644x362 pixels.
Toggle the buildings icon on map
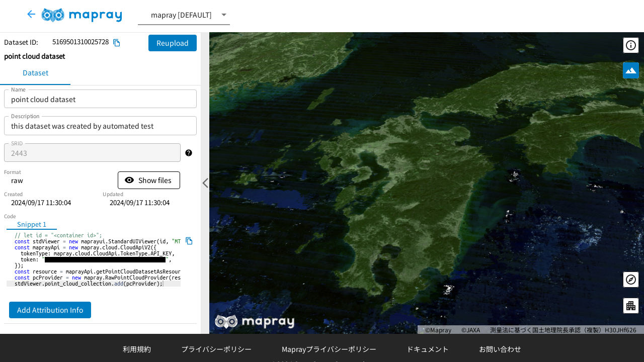click(631, 306)
